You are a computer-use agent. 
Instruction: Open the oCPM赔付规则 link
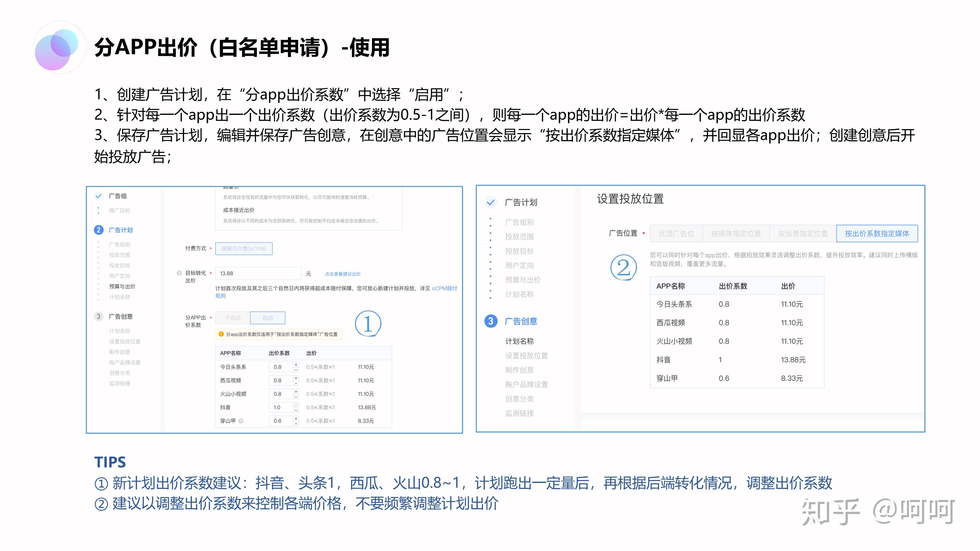[x=444, y=288]
